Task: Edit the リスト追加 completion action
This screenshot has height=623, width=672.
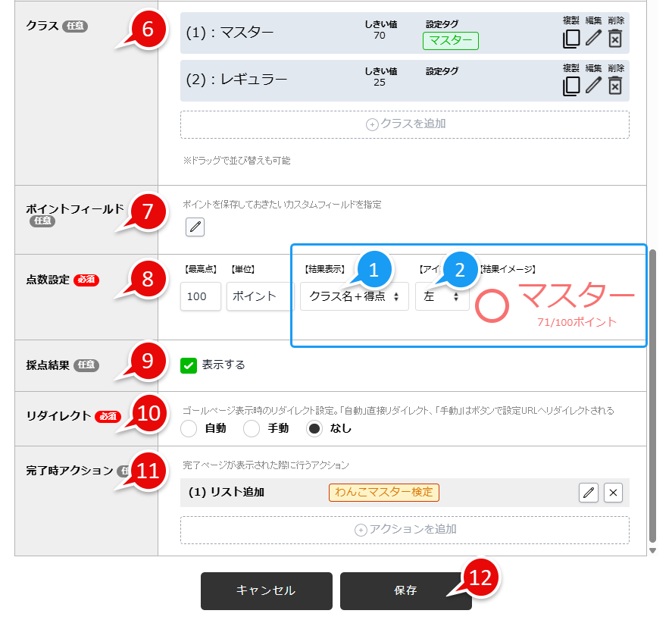Action: click(589, 493)
